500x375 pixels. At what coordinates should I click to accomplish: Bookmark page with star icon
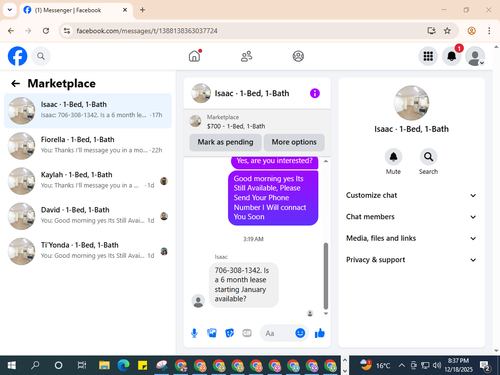click(x=447, y=31)
